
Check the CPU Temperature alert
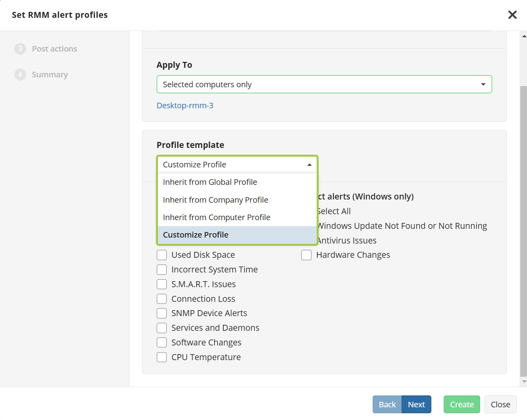pos(162,357)
